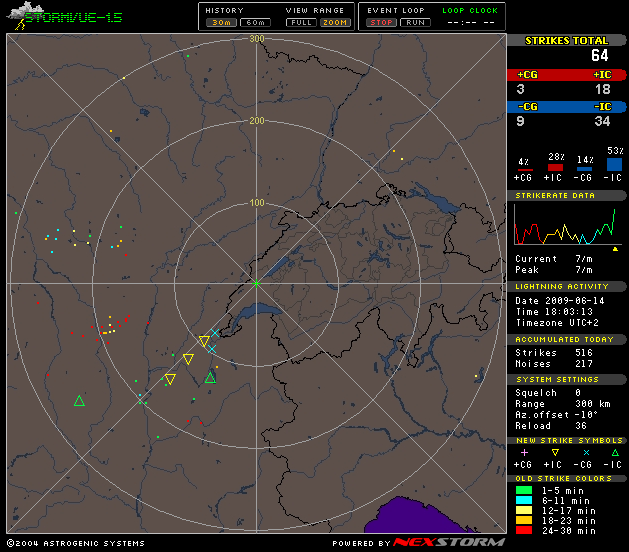
Task: Click the Peak 7/m strike rate
Action: click(554, 270)
